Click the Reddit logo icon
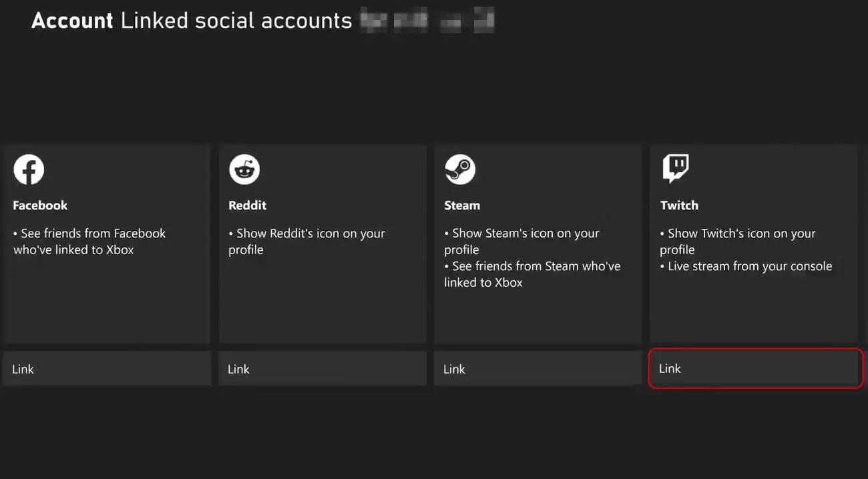868x479 pixels. 244,169
